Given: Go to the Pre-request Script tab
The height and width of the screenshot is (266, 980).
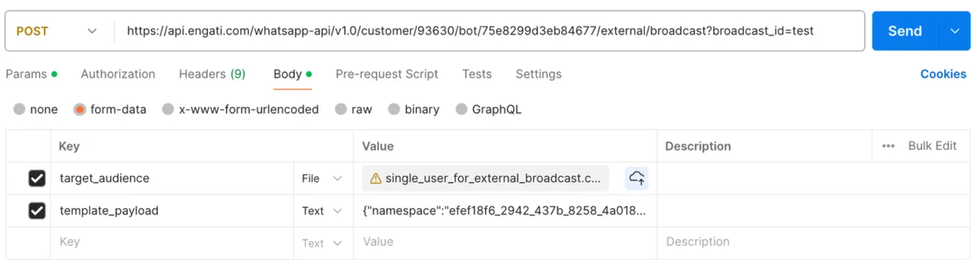Looking at the screenshot, I should click(387, 74).
